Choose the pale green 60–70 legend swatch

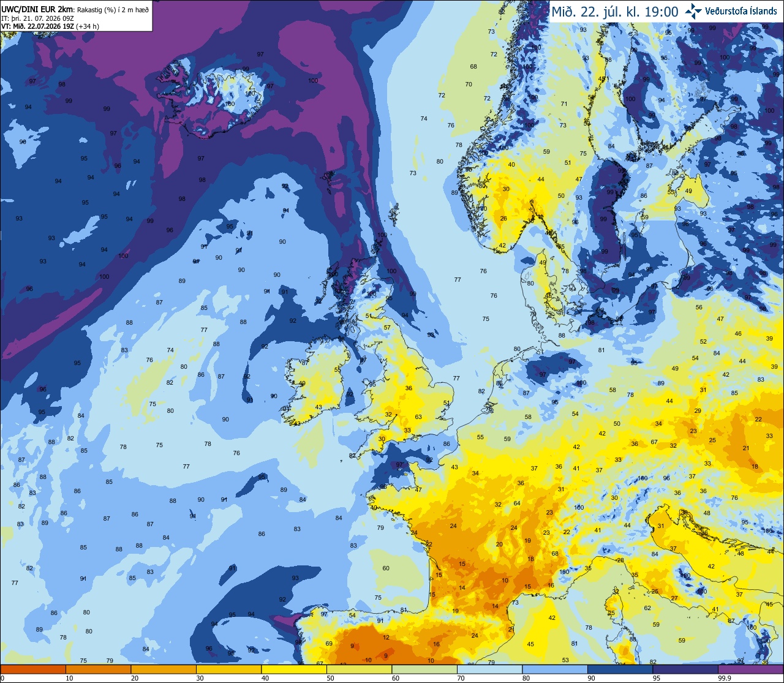point(424,669)
